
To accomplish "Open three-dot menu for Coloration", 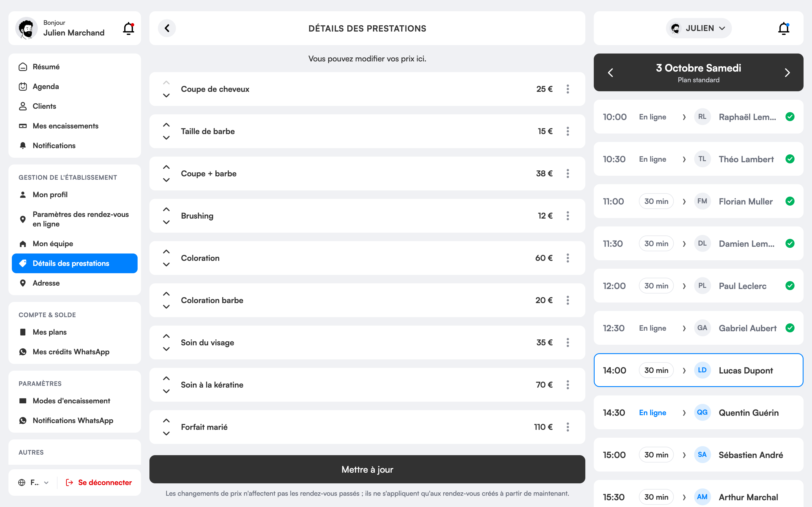I will click(x=568, y=258).
